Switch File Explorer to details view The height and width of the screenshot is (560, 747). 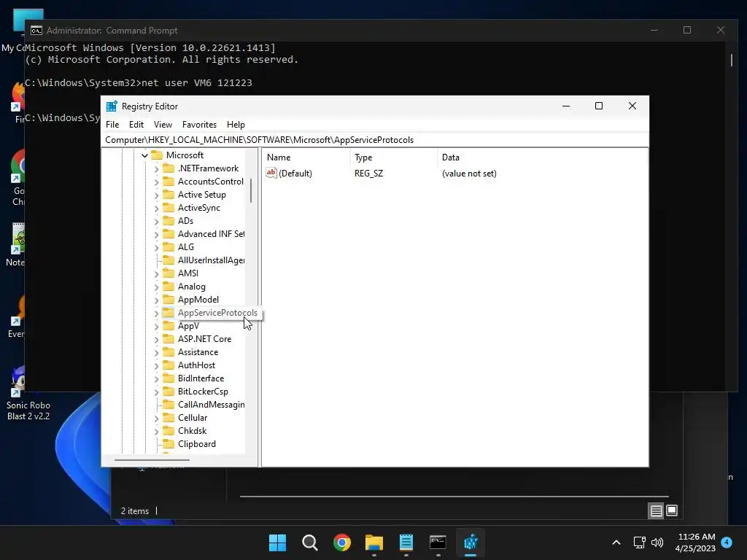point(656,511)
